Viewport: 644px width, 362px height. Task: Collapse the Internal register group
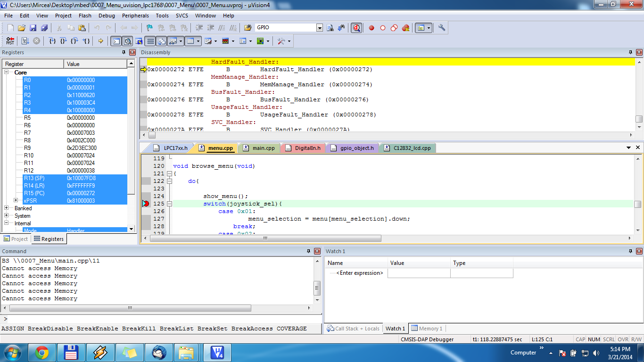pos(7,223)
